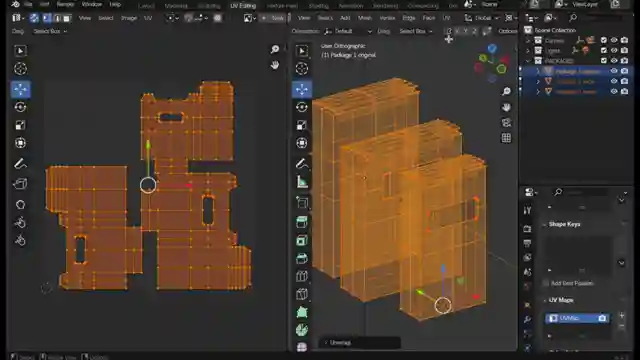
Task: Select the Extrude Region tool
Action: (x=302, y=222)
